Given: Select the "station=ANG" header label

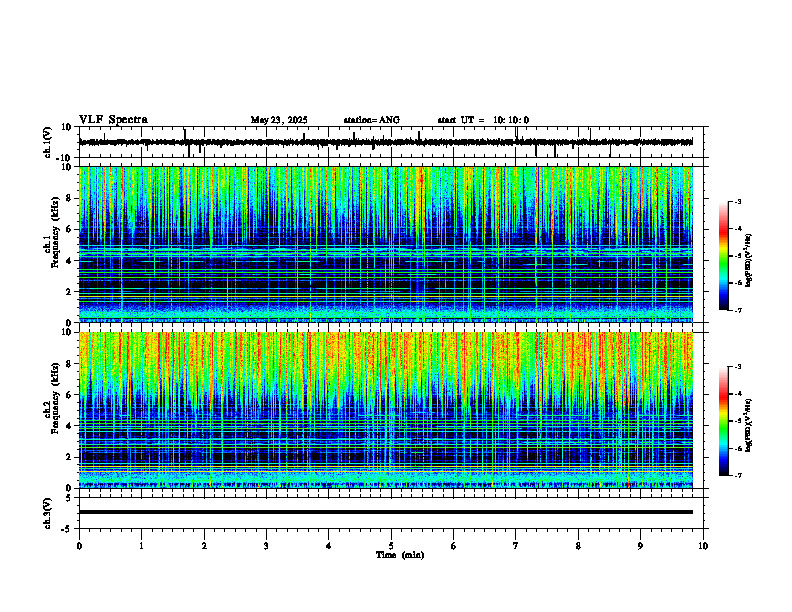Looking at the screenshot, I should pyautogui.click(x=372, y=120).
